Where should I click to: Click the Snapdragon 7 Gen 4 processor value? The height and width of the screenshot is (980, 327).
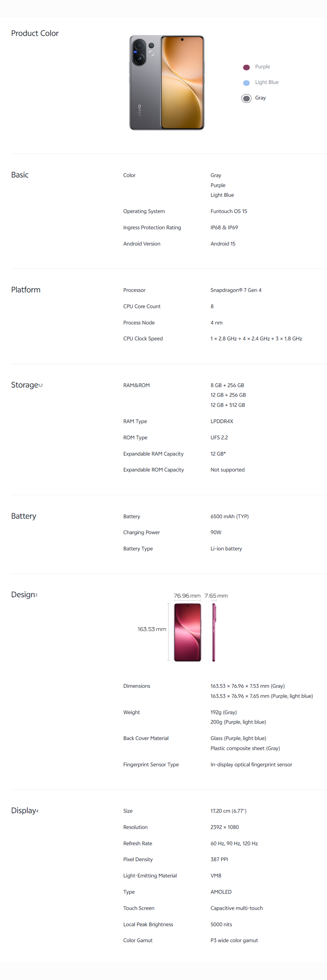236,290
